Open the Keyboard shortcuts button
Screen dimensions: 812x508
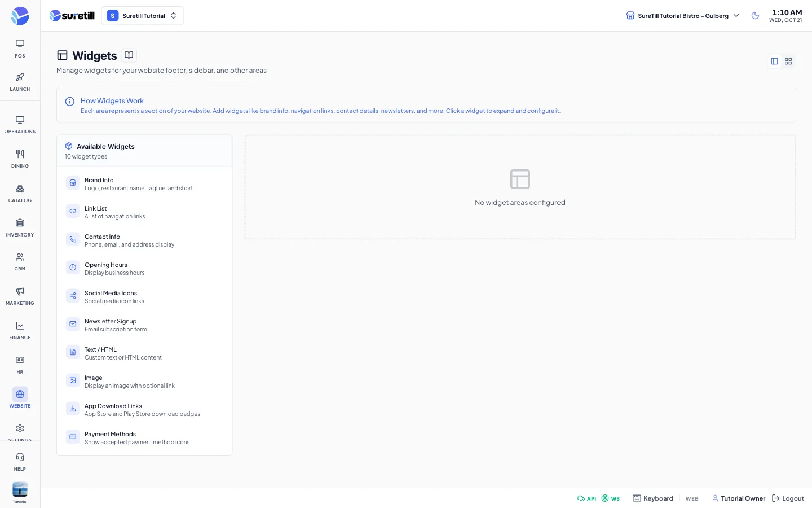[x=653, y=498]
